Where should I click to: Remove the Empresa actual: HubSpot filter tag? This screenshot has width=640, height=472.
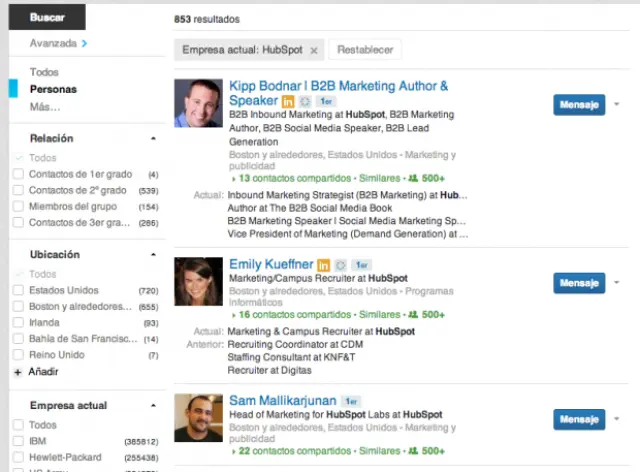313,50
